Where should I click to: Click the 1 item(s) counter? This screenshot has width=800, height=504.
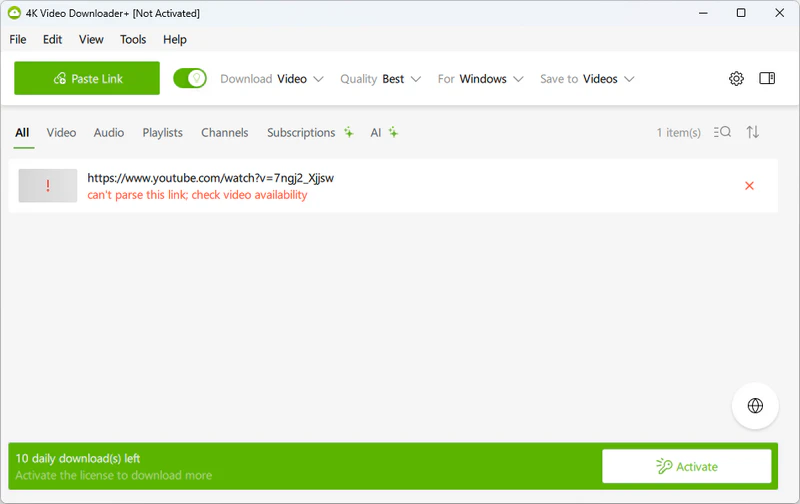tap(679, 133)
